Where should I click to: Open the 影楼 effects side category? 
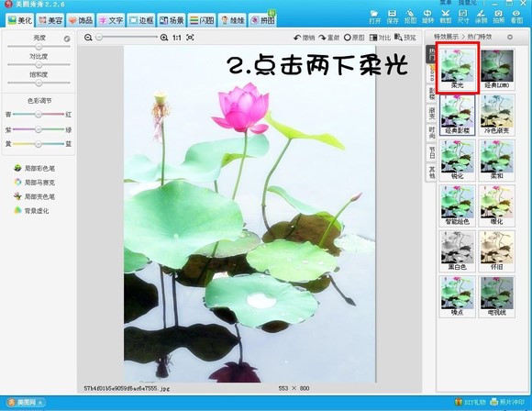point(432,94)
